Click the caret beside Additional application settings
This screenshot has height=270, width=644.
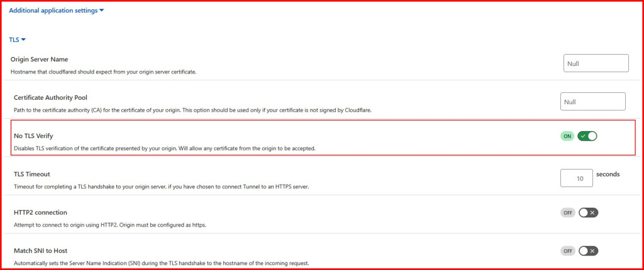click(x=101, y=11)
